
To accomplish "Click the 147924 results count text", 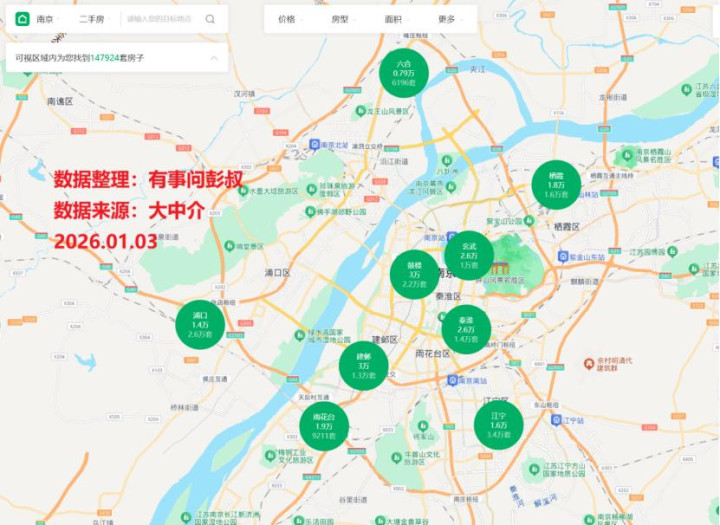I will (x=105, y=58).
